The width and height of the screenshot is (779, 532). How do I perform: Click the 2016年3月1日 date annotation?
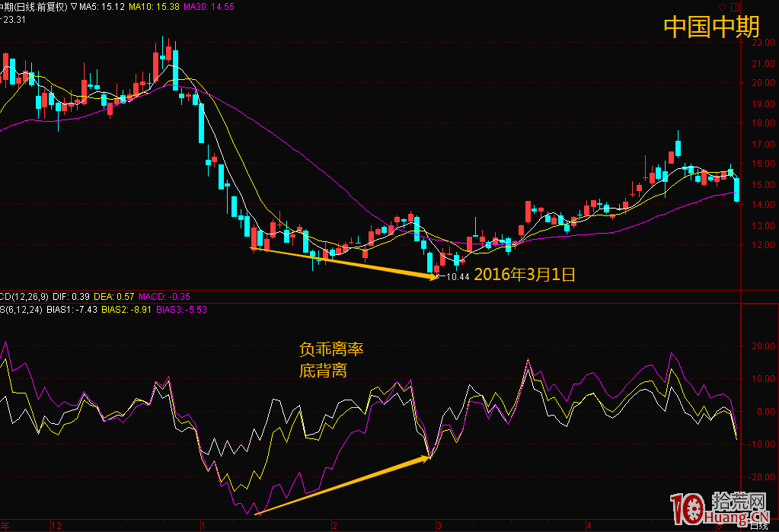(x=524, y=275)
